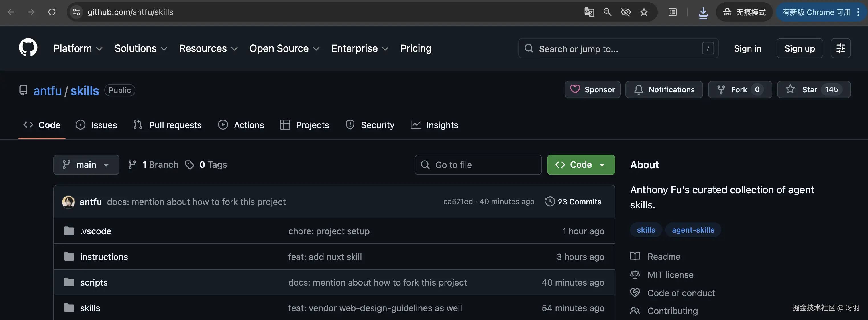Click the GitHub Octocat logo
Screen dimensions: 868x320
28,48
